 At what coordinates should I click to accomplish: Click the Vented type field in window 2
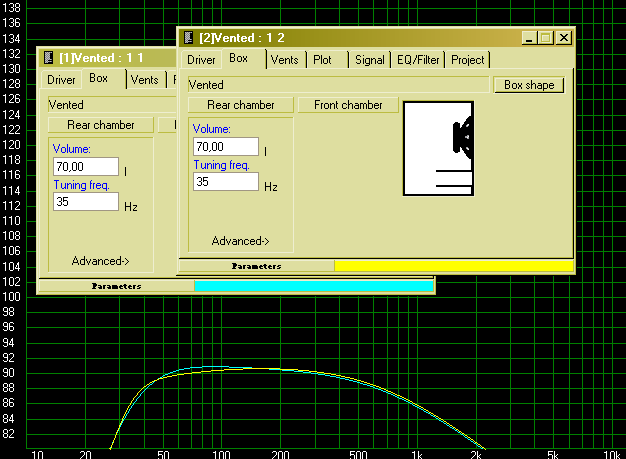click(x=339, y=85)
